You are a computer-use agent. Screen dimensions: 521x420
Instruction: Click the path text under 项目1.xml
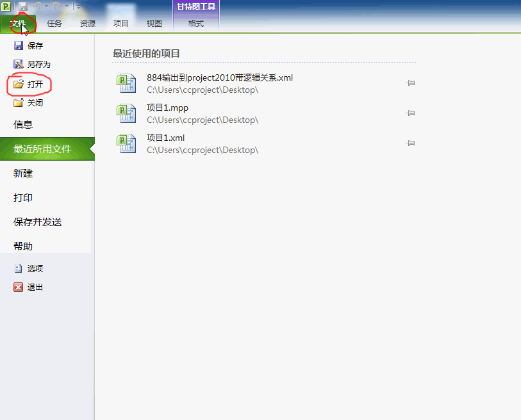[203, 150]
